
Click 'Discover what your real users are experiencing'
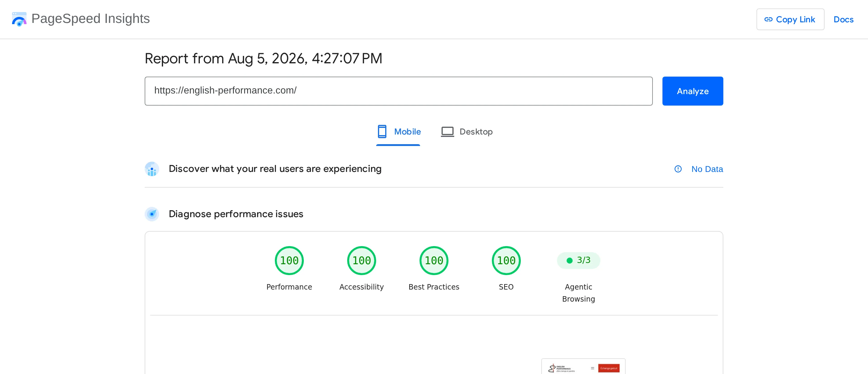pos(275,169)
